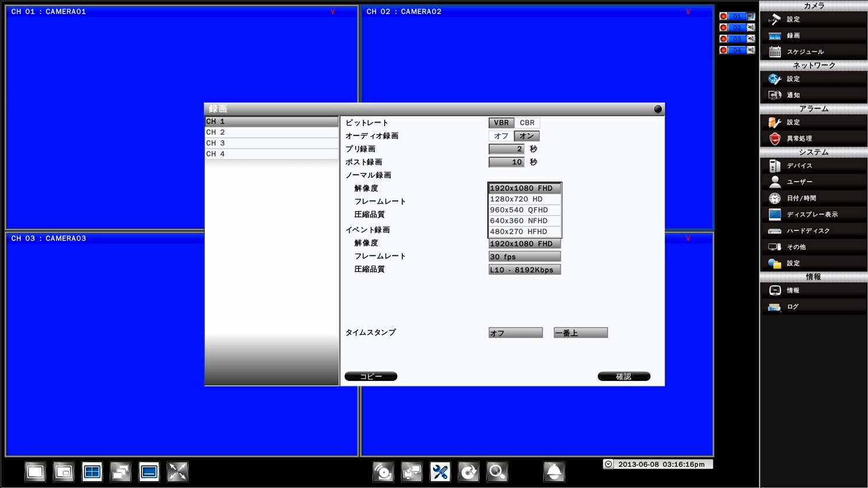
Task: Open camera setup via the camera icon
Action: [x=774, y=19]
